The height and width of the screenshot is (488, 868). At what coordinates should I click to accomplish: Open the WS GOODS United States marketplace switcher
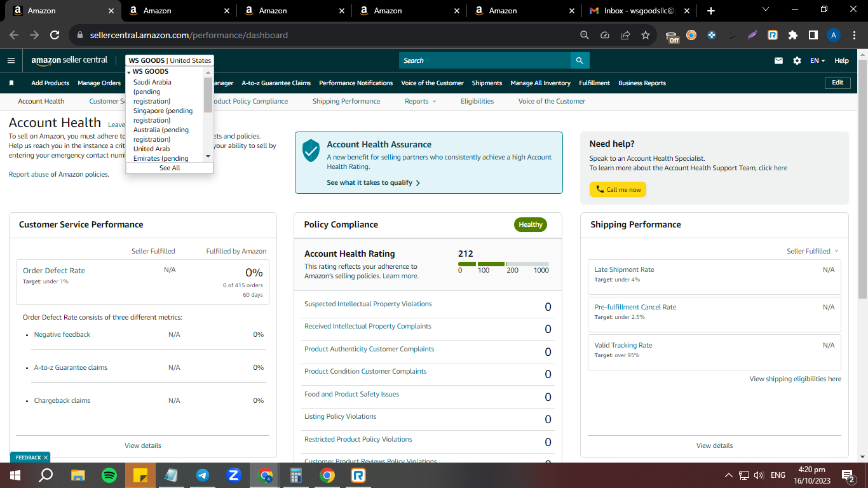[x=170, y=60]
